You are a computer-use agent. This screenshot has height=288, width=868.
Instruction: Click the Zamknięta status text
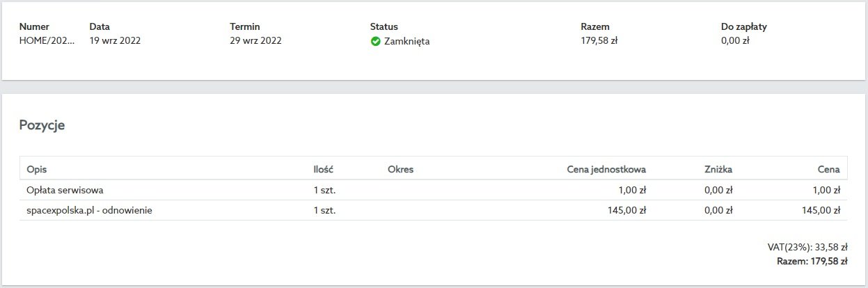pyautogui.click(x=407, y=41)
